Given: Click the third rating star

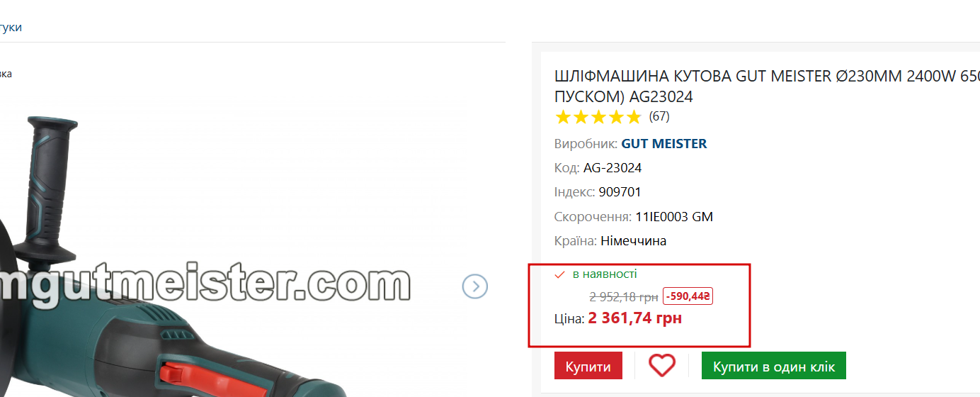Looking at the screenshot, I should click(x=598, y=117).
